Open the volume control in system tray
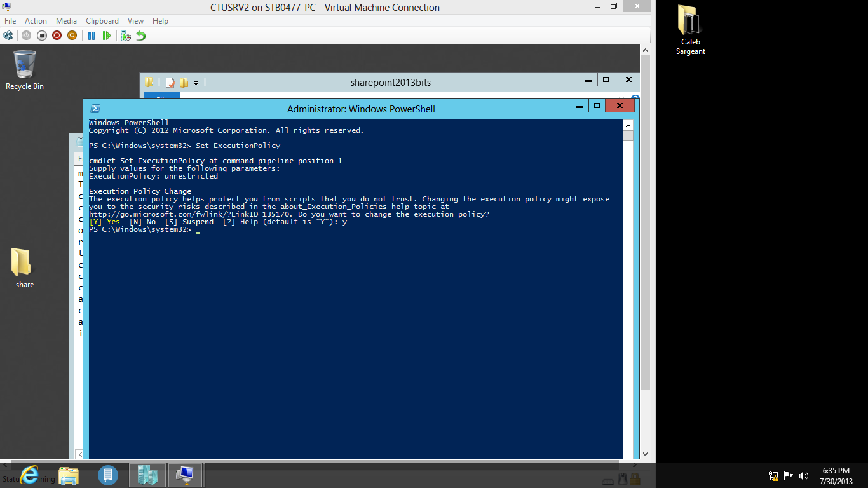 click(x=804, y=475)
